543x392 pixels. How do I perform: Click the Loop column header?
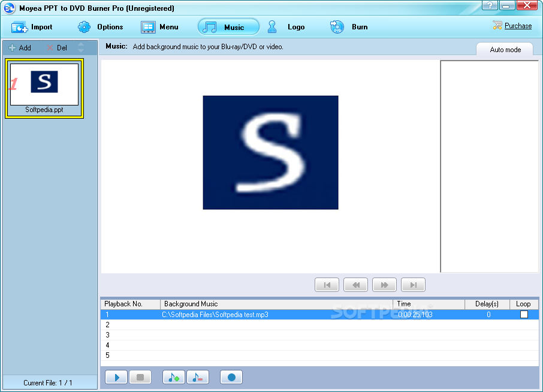click(x=524, y=304)
